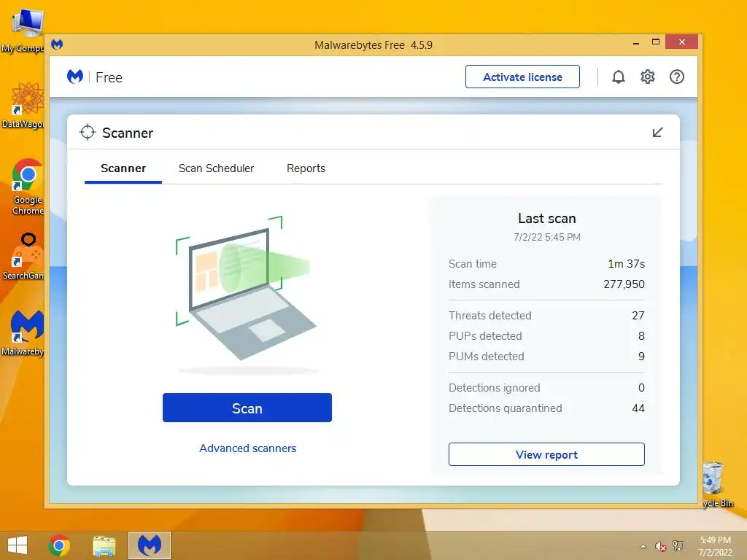747x560 pixels.
Task: Select Malwarebytes taskbar button
Action: (x=149, y=545)
